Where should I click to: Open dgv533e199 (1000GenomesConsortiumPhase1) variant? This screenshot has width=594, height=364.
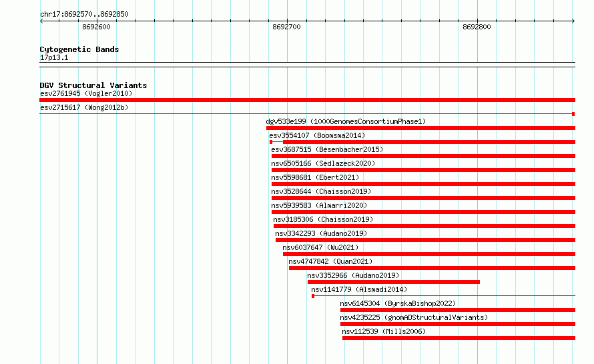[x=346, y=121]
